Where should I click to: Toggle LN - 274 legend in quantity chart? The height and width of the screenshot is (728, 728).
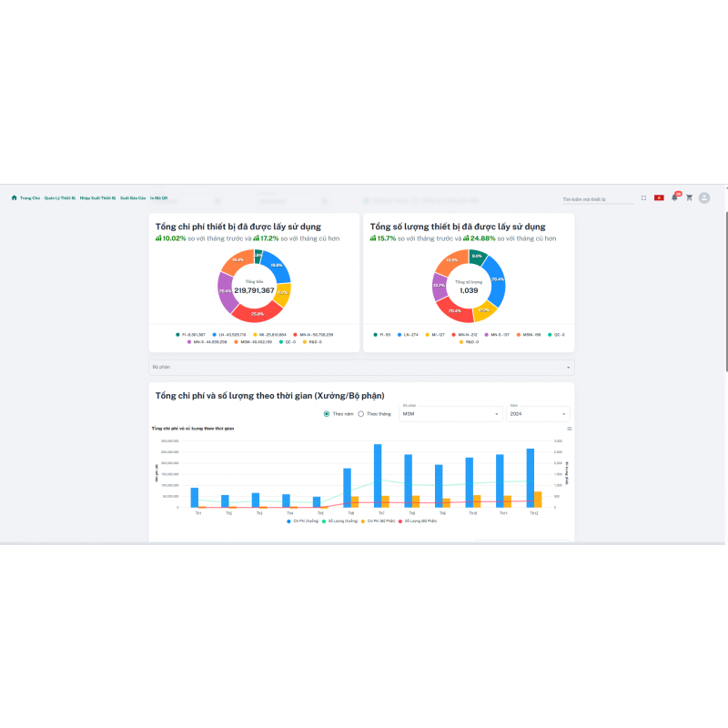coord(408,335)
